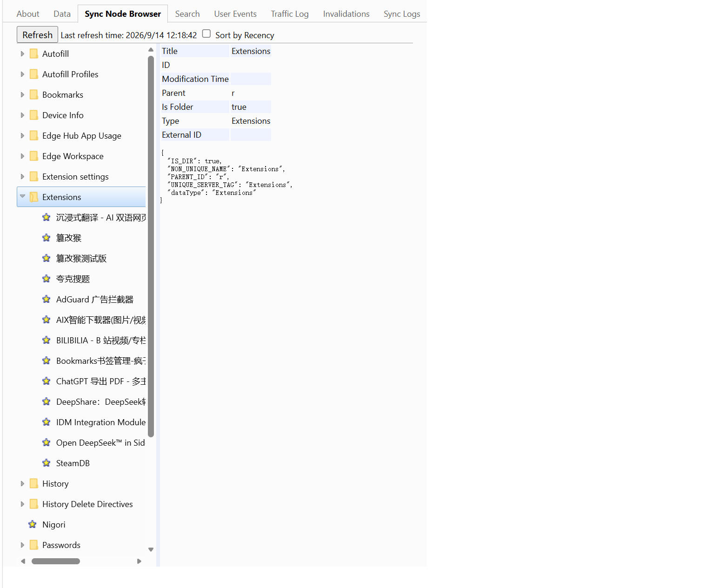This screenshot has height=588, width=712.
Task: Click the Refresh button
Action: point(37,35)
